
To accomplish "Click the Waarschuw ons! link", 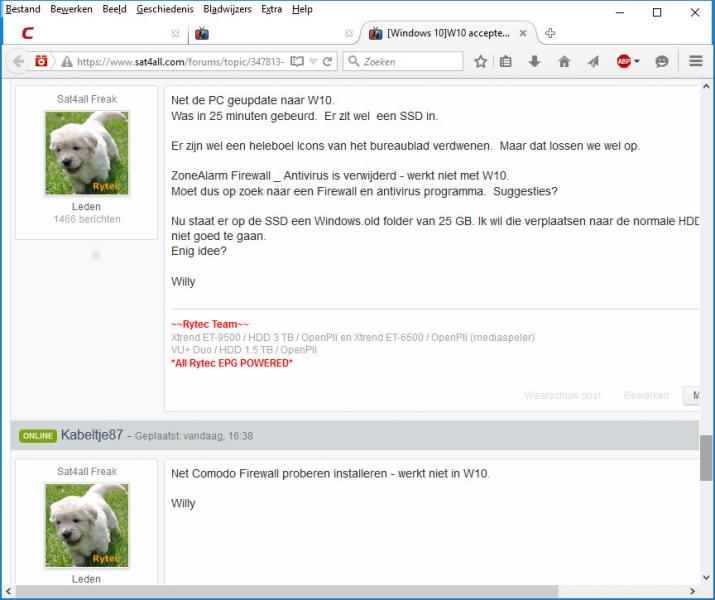I will tap(562, 395).
